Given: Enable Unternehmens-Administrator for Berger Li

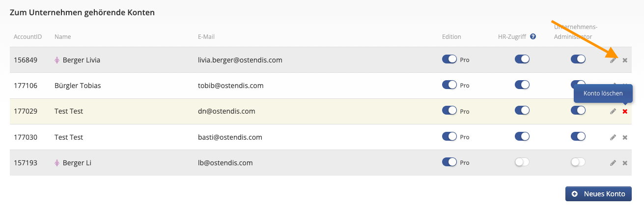Looking at the screenshot, I should click(x=578, y=162).
